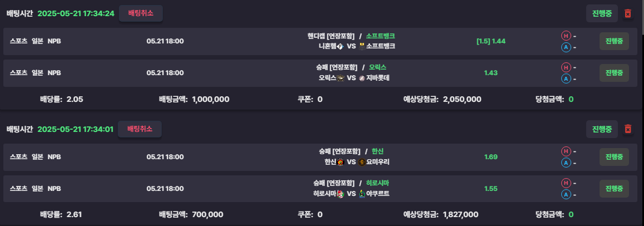Click the H icon in the 오릭스 vs 지바롯데 row
Viewport: 644px width, 226px height.
(566, 67)
